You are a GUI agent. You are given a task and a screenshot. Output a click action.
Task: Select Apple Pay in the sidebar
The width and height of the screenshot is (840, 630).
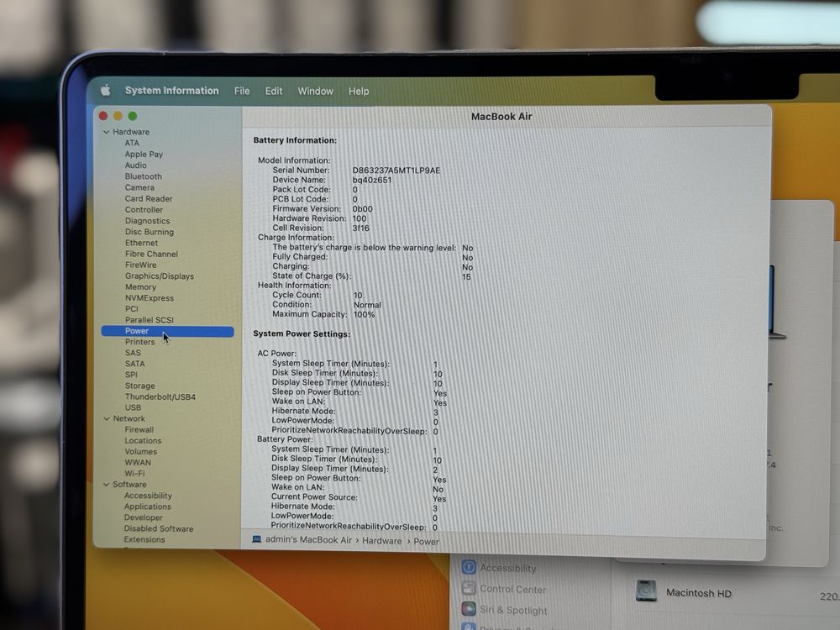(144, 155)
